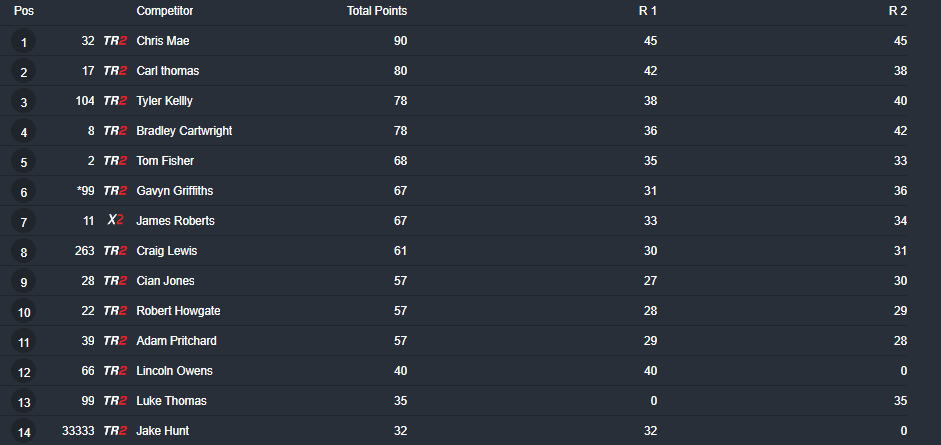This screenshot has height=445, width=941.
Task: Click the TR2 icon beside Lincoln Owens
Action: [x=115, y=371]
